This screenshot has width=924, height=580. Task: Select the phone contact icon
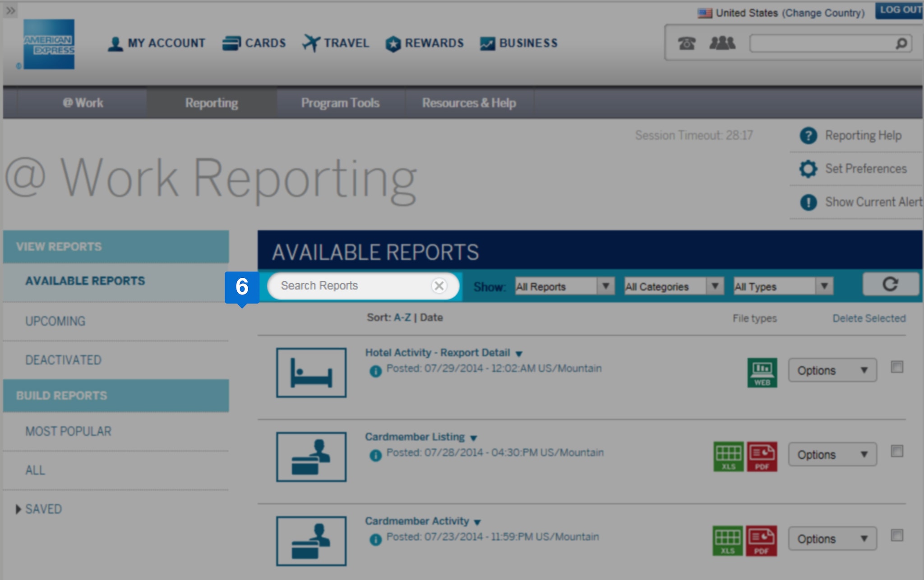tap(687, 43)
